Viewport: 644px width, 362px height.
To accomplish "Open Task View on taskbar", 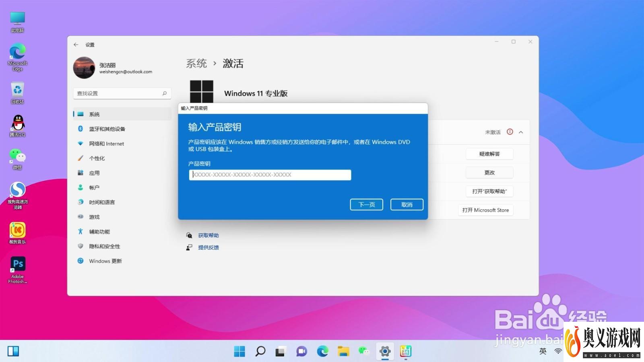I will [281, 351].
